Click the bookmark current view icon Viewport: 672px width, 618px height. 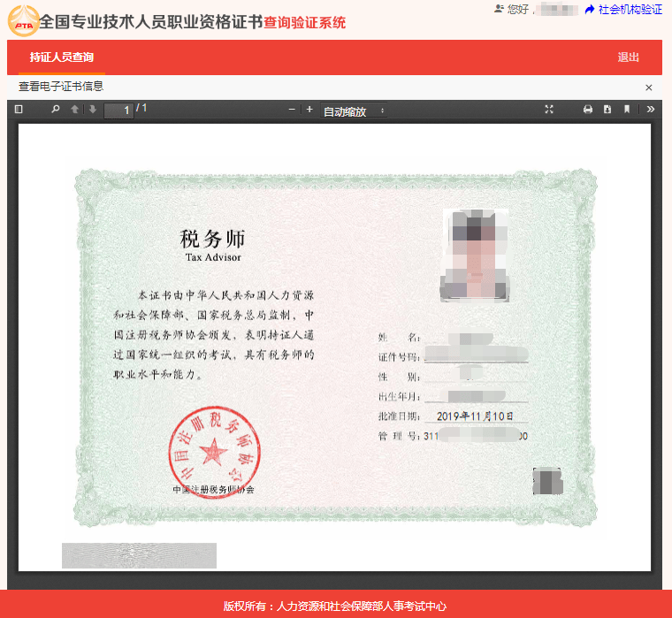(627, 110)
